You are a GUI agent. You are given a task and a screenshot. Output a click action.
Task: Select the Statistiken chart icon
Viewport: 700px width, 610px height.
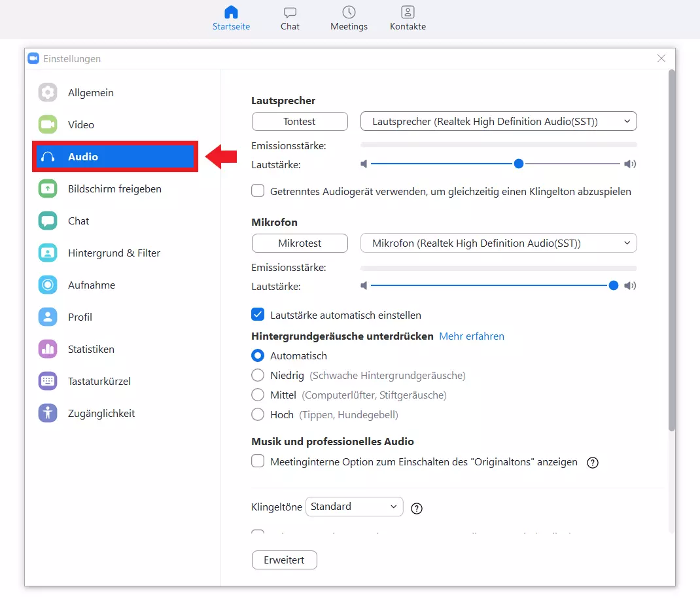(48, 350)
